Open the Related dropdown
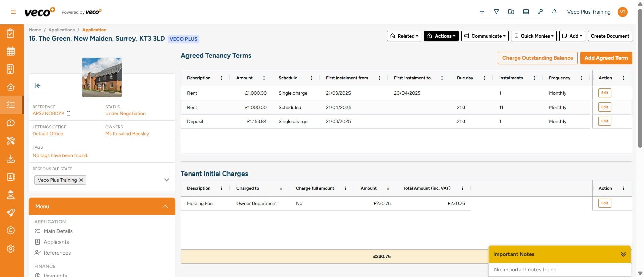644x277 pixels. pos(404,36)
